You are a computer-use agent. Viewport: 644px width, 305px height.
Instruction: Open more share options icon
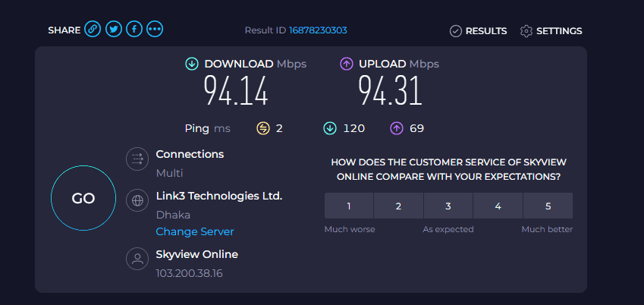[x=156, y=30]
